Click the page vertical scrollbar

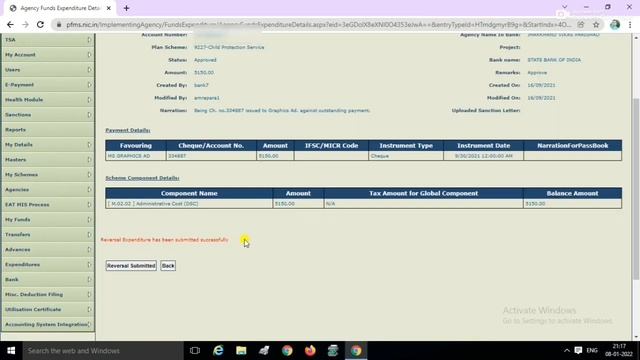point(636,188)
